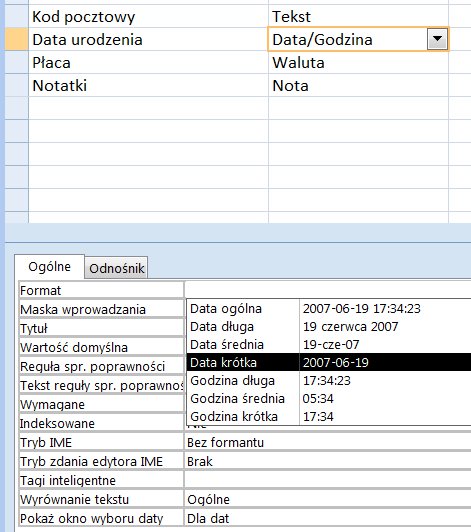Switch to the Ogólne tab
The width and height of the screenshot is (471, 532).
(x=50, y=267)
